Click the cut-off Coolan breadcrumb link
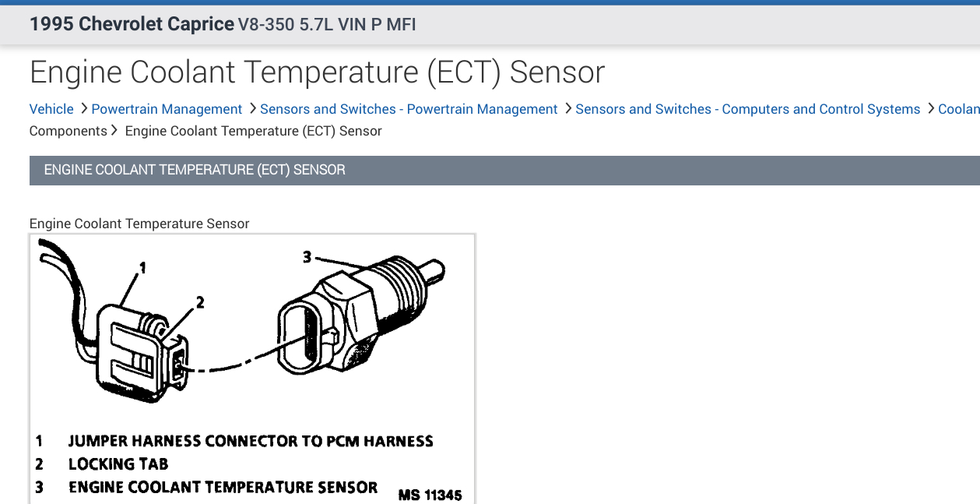The image size is (980, 504). point(958,109)
